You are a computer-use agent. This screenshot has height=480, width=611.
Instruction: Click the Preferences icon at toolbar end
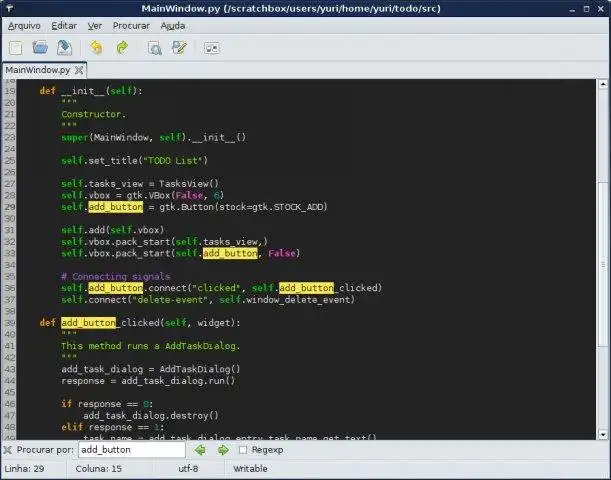212,47
